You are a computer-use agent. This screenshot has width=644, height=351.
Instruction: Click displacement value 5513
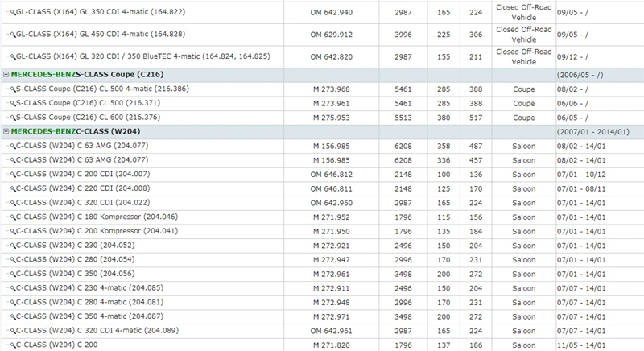click(x=403, y=118)
